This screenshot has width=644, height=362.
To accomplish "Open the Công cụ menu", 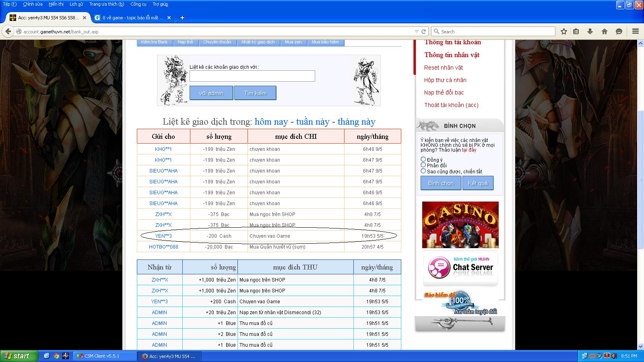I will [138, 4].
